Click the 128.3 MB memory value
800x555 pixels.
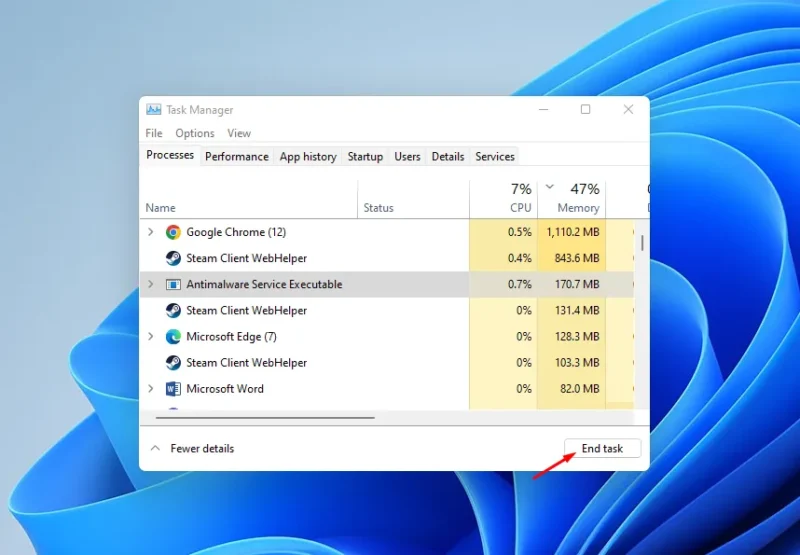click(577, 337)
